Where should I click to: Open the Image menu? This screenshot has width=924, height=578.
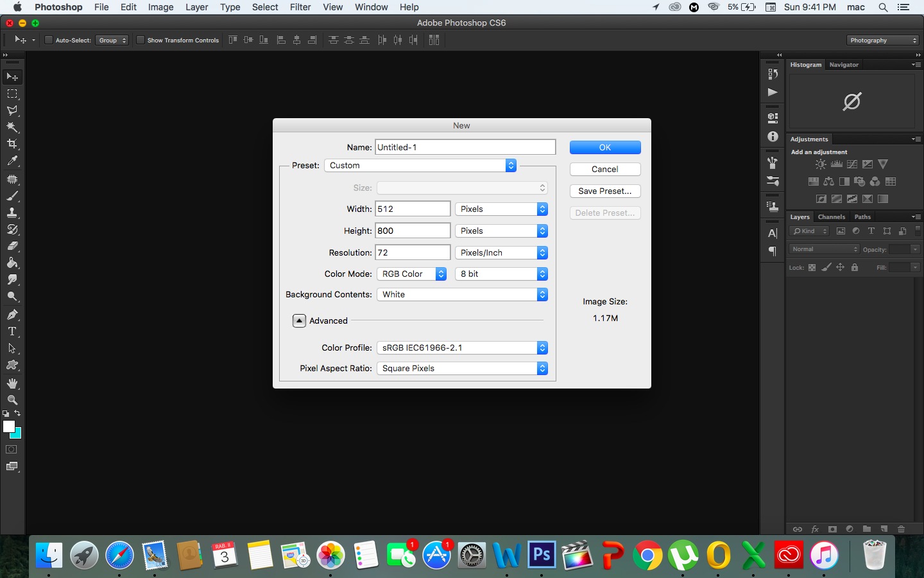click(160, 7)
